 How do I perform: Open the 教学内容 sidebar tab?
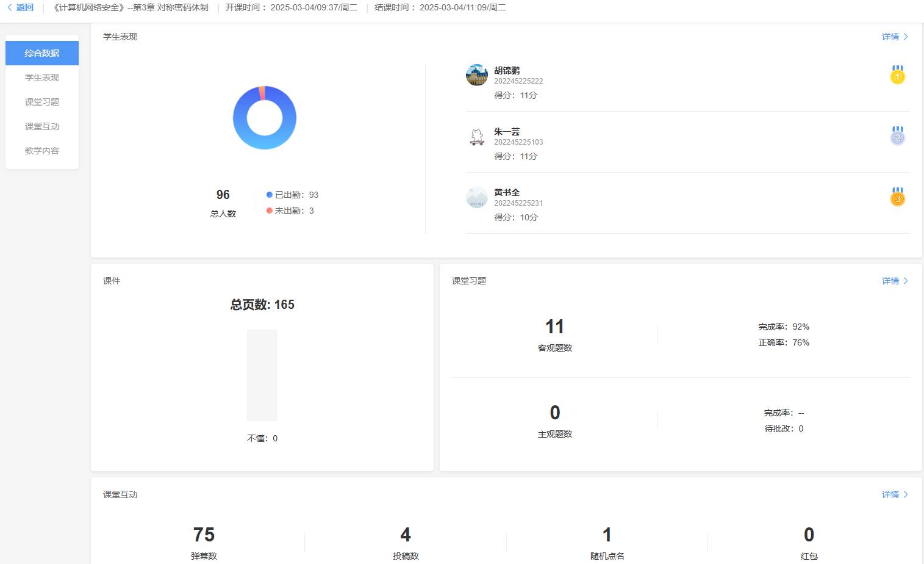coord(42,151)
